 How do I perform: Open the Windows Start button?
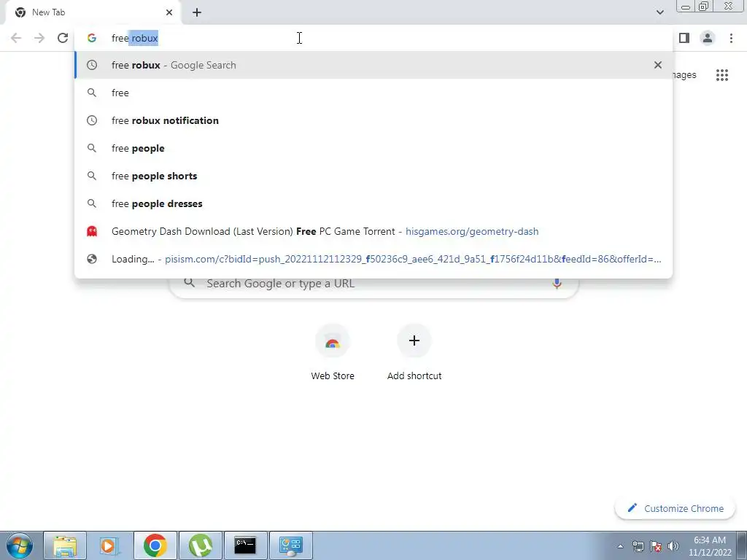coord(20,545)
